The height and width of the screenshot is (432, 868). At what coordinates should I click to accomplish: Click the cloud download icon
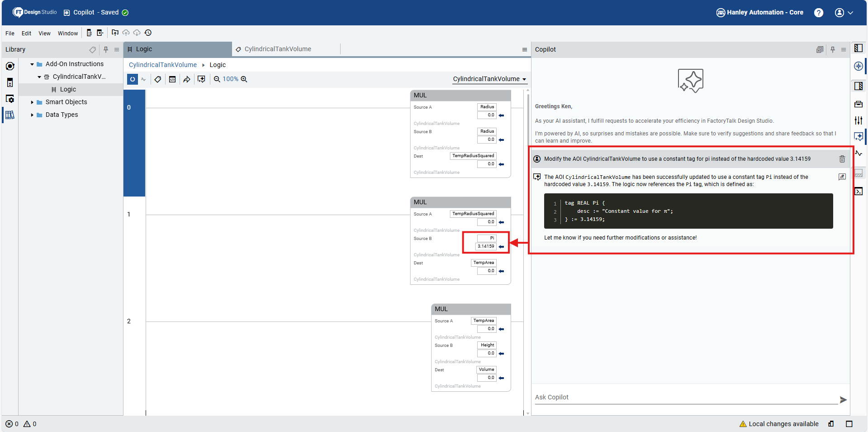pyautogui.click(x=137, y=33)
